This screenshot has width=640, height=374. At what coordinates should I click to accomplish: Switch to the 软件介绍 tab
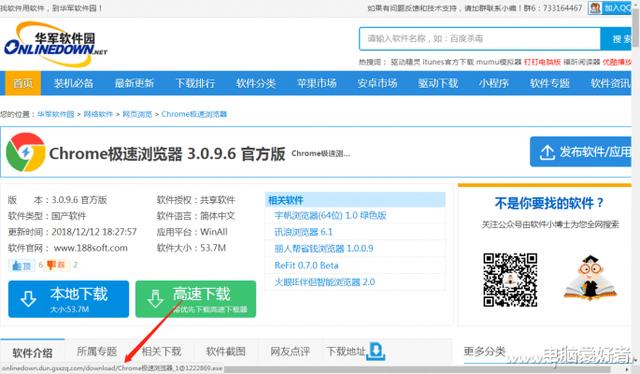(33, 352)
